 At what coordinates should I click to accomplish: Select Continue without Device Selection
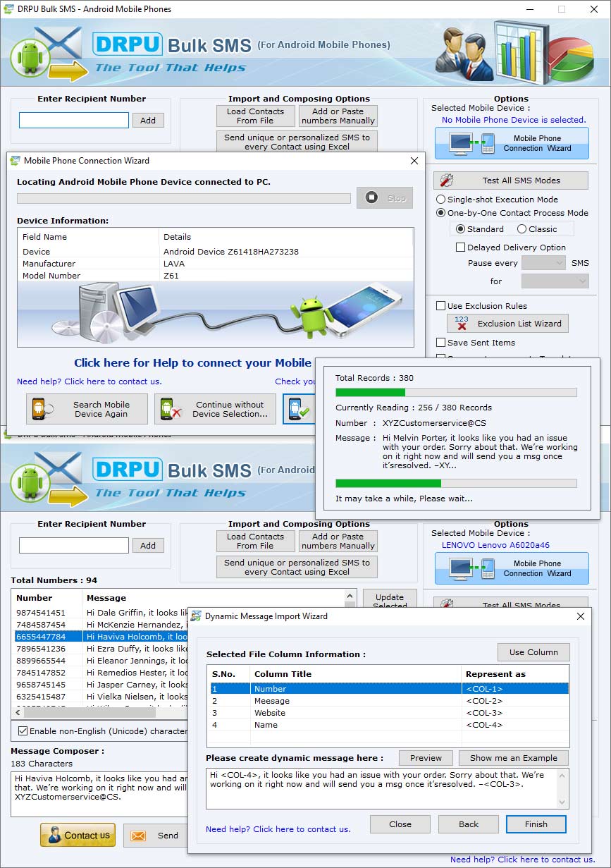[214, 408]
